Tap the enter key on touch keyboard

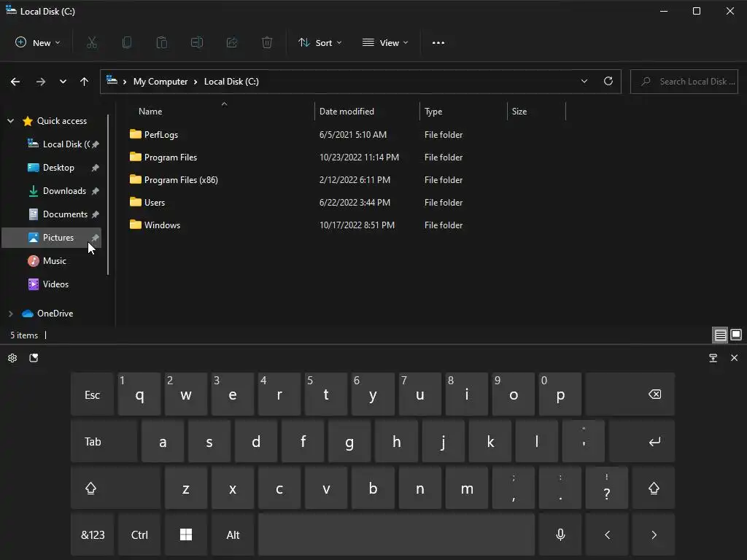(x=642, y=441)
